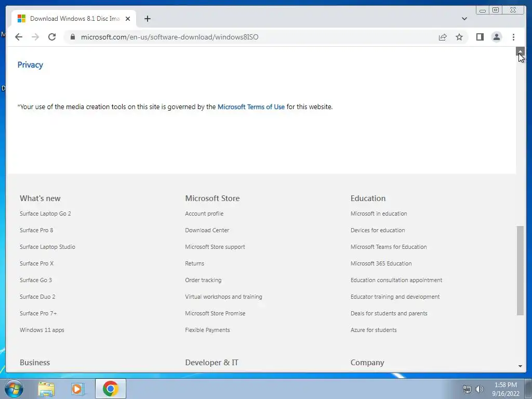Click the forward navigation arrow

click(x=35, y=37)
